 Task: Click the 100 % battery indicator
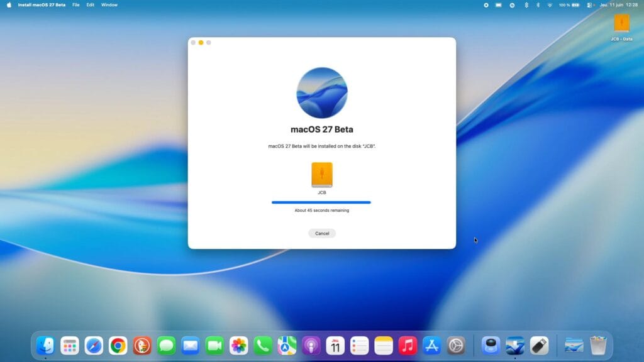click(569, 5)
